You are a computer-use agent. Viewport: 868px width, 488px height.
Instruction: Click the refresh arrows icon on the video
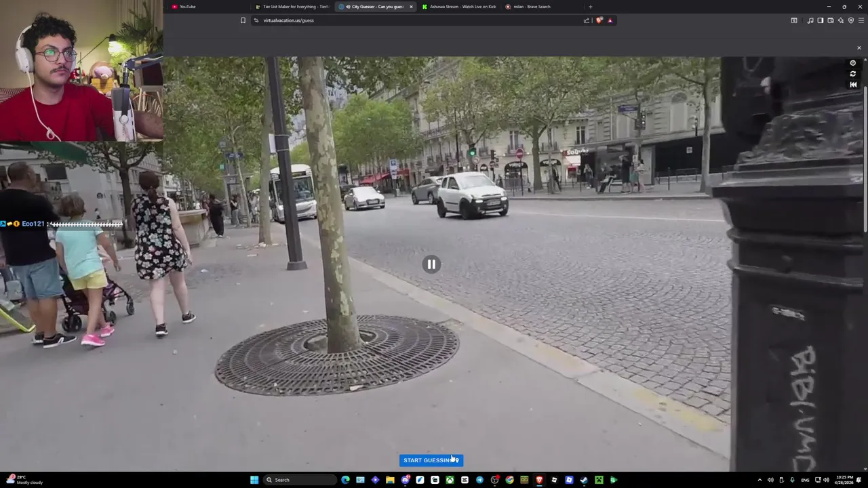(853, 74)
